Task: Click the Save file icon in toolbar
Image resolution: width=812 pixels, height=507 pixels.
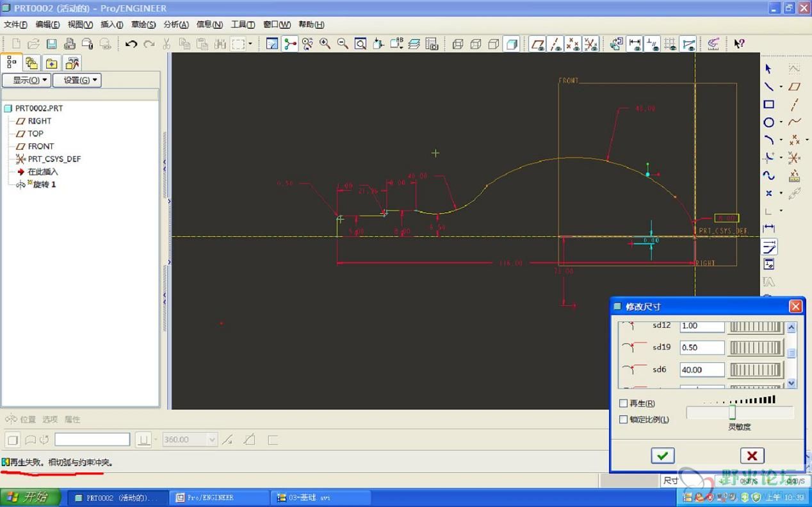Action: (x=52, y=44)
